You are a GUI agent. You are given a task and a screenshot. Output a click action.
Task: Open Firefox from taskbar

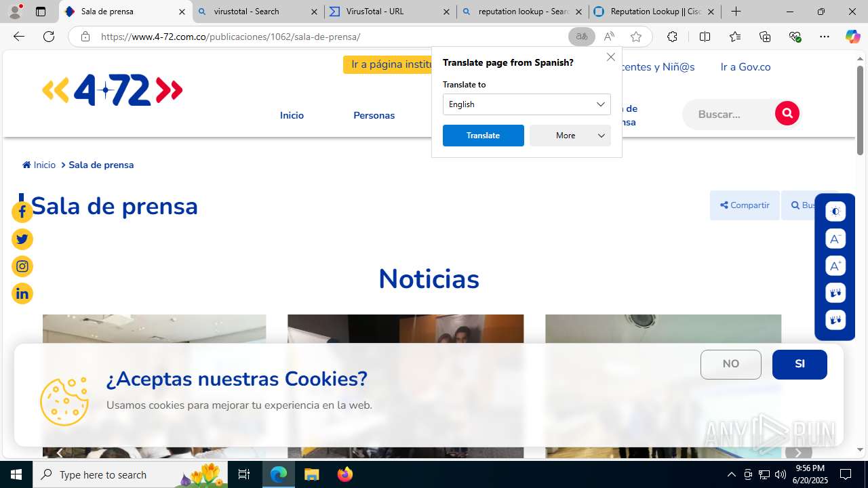pos(345,474)
